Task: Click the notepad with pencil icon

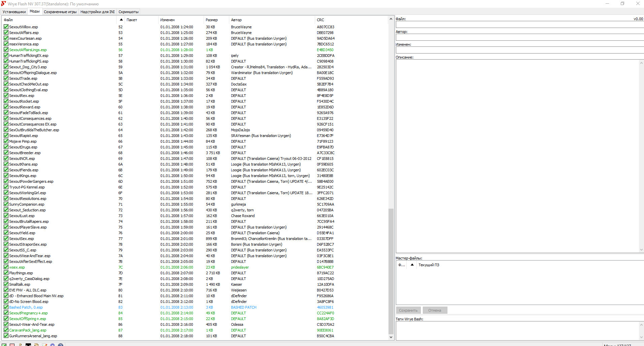Action: [44, 345]
